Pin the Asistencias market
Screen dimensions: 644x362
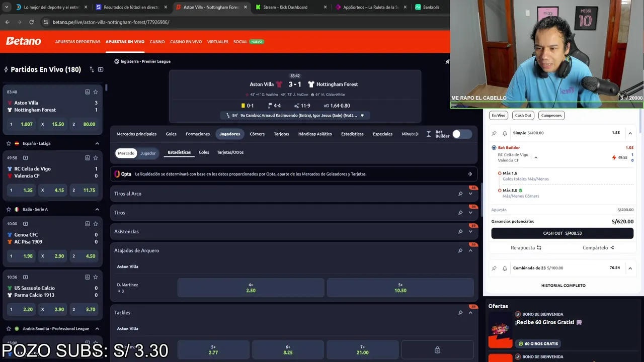click(x=460, y=231)
